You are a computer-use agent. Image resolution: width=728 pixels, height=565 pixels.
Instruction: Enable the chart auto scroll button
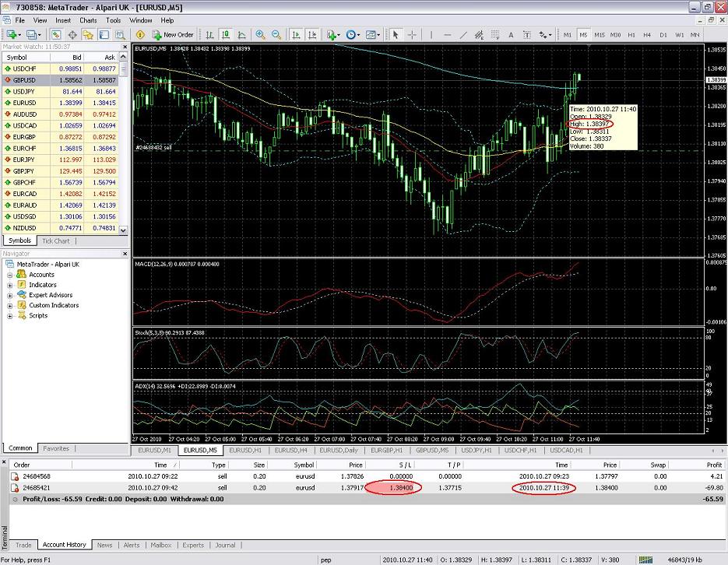pyautogui.click(x=296, y=35)
